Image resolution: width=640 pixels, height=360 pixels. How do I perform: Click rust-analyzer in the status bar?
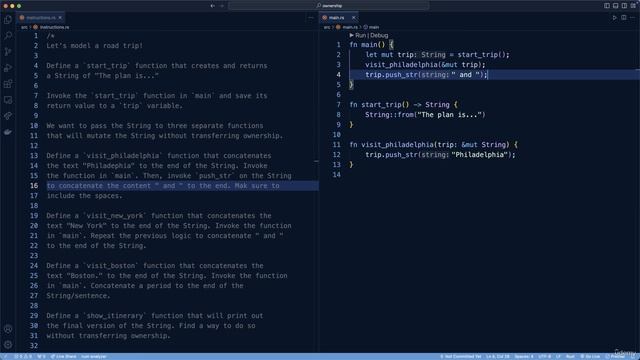click(x=93, y=356)
